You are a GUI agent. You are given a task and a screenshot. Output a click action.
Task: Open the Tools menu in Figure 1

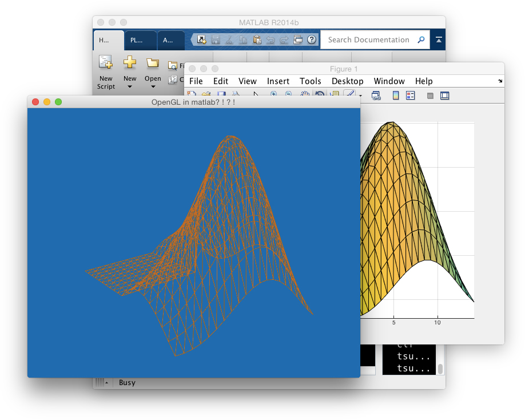pyautogui.click(x=310, y=81)
